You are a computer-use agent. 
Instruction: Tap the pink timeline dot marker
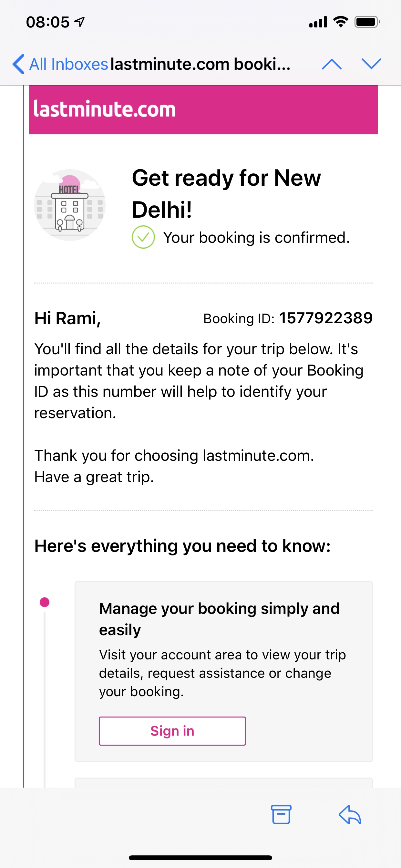tap(45, 602)
